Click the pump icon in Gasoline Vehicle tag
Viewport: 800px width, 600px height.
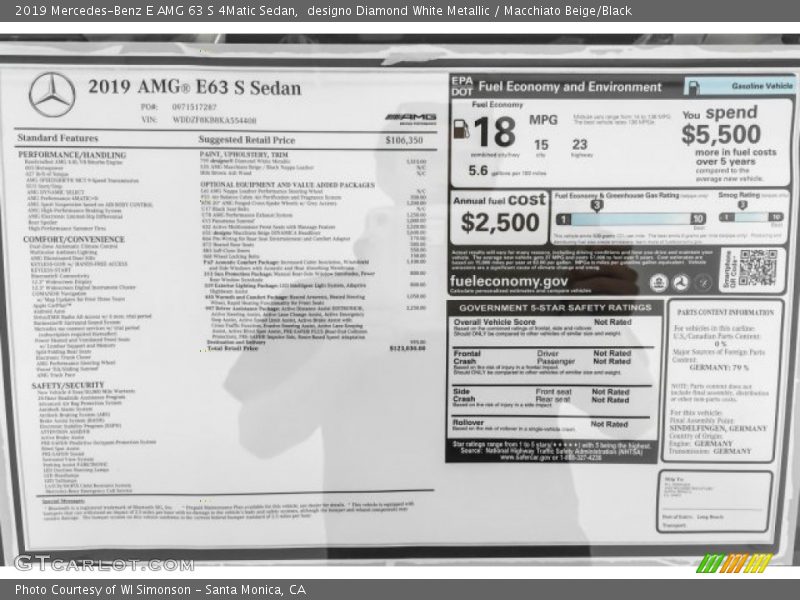(693, 87)
